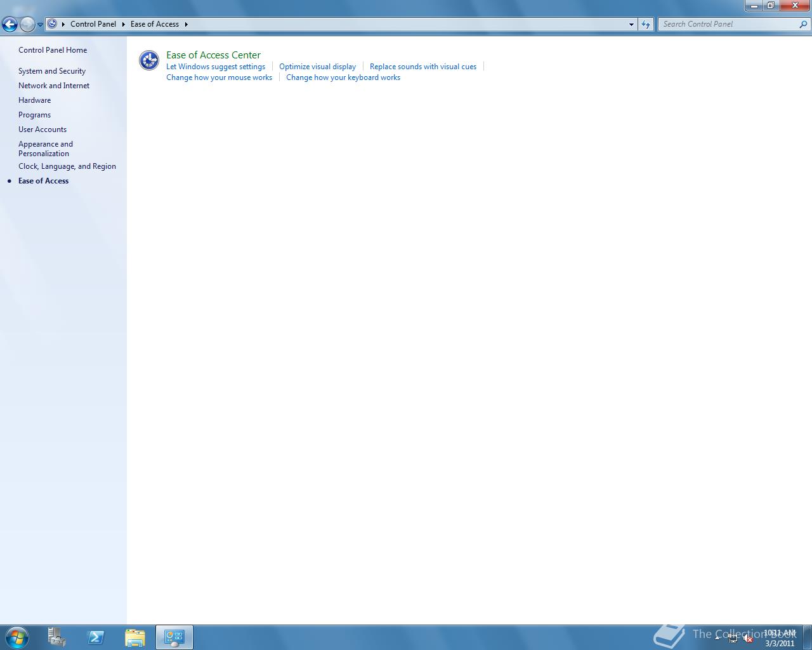Click the Refresh button beside address bar
Screen dimensions: 812x650
tap(646, 24)
